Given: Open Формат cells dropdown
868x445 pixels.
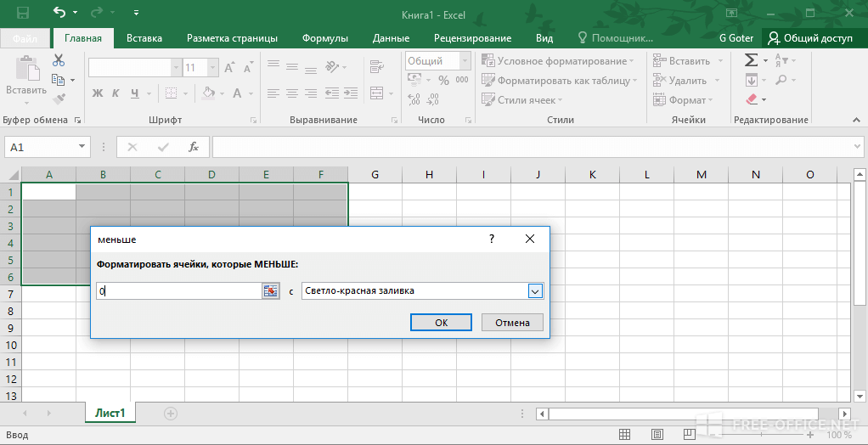Looking at the screenshot, I should pyautogui.click(x=683, y=100).
